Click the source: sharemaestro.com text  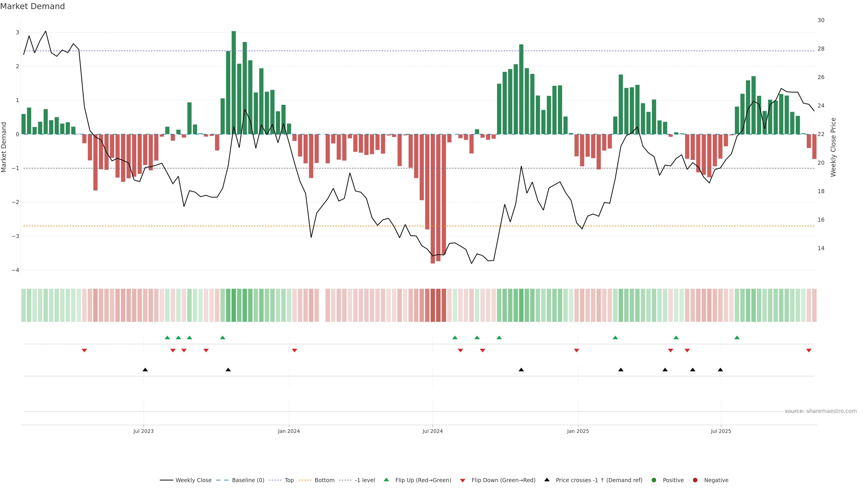tap(821, 411)
